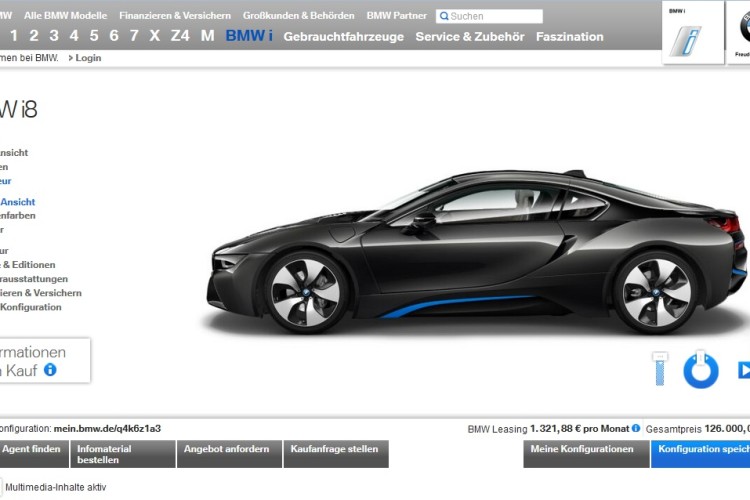Open & Editionen sidebar item
The width and height of the screenshot is (750, 500).
pyautogui.click(x=28, y=265)
